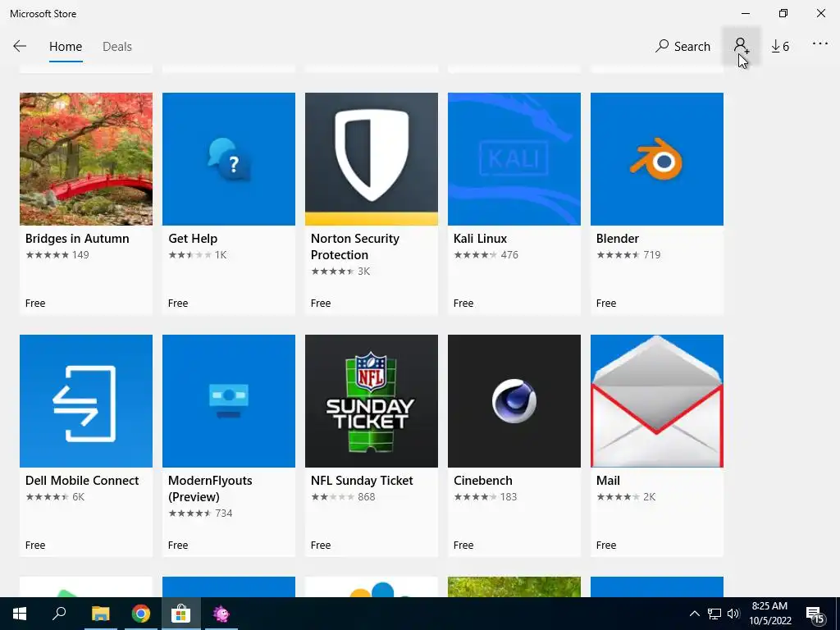Go back with the back arrow
The width and height of the screenshot is (840, 630).
(x=20, y=47)
